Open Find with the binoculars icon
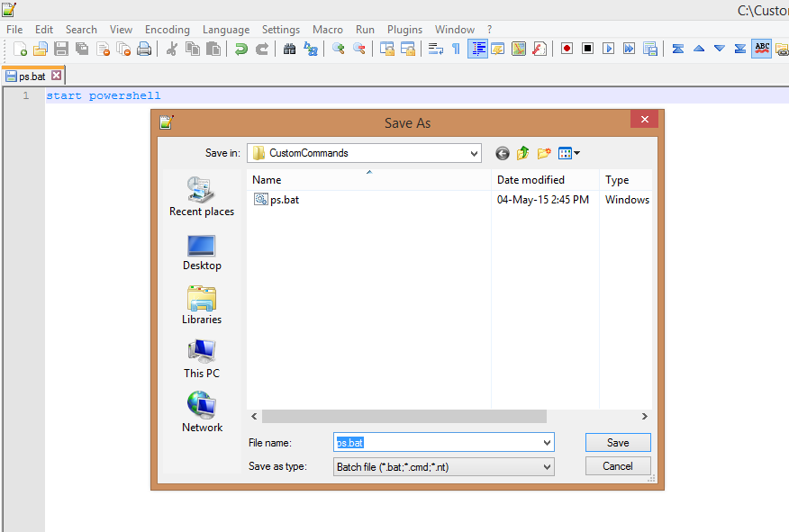This screenshot has height=532, width=789. tap(289, 49)
